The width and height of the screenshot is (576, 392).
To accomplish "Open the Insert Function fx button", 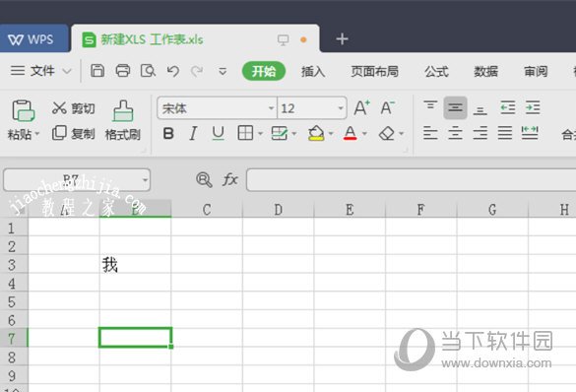I will [230, 179].
